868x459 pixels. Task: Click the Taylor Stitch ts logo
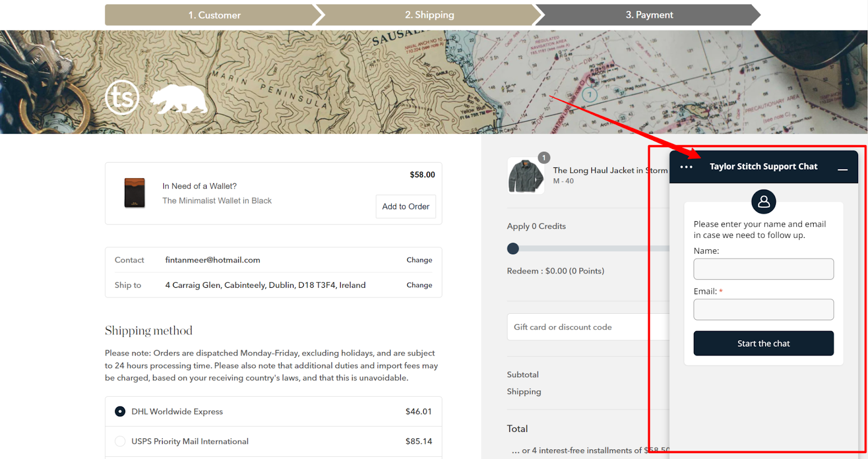coord(122,98)
